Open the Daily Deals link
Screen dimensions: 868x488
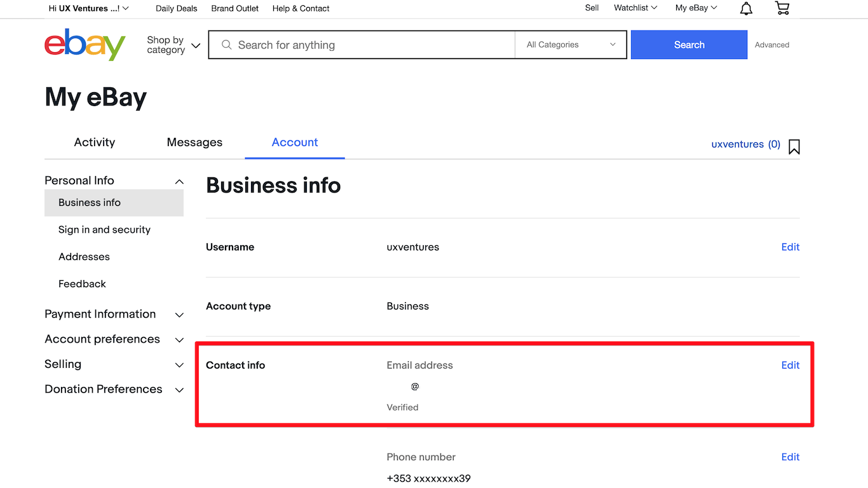point(177,8)
